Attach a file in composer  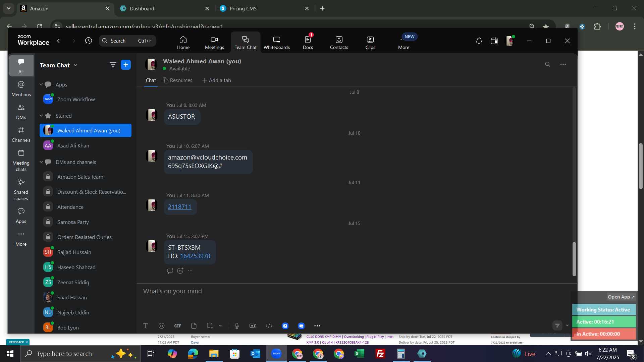point(194,326)
